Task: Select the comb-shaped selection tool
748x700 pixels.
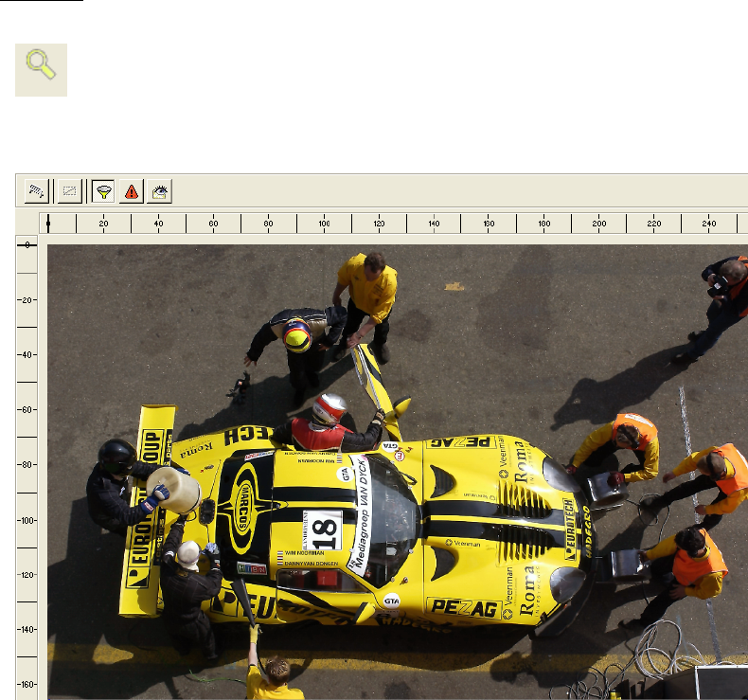Action: 37,192
